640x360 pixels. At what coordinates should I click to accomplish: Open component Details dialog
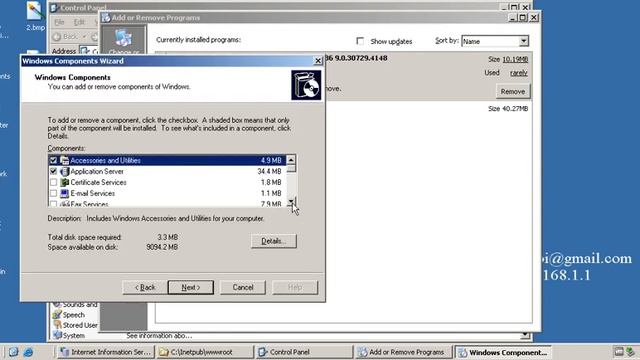[273, 241]
